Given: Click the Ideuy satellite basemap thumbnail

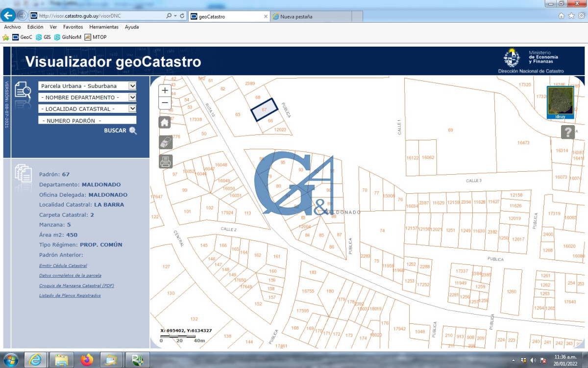Looking at the screenshot, I should [560, 101].
